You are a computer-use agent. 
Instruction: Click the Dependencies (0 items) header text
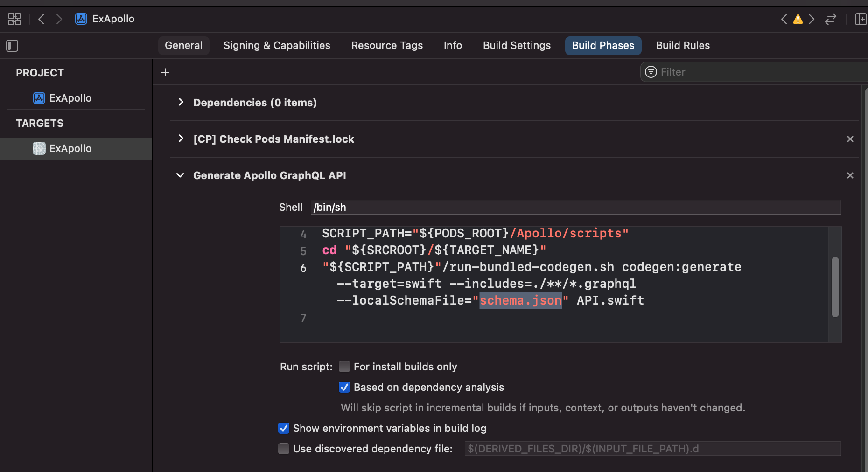pyautogui.click(x=255, y=103)
